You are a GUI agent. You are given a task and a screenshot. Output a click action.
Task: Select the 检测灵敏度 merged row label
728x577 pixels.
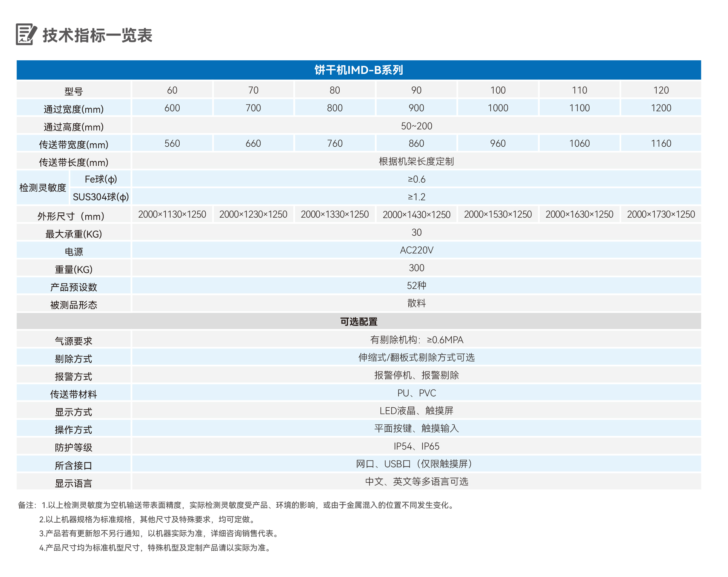pyautogui.click(x=42, y=187)
